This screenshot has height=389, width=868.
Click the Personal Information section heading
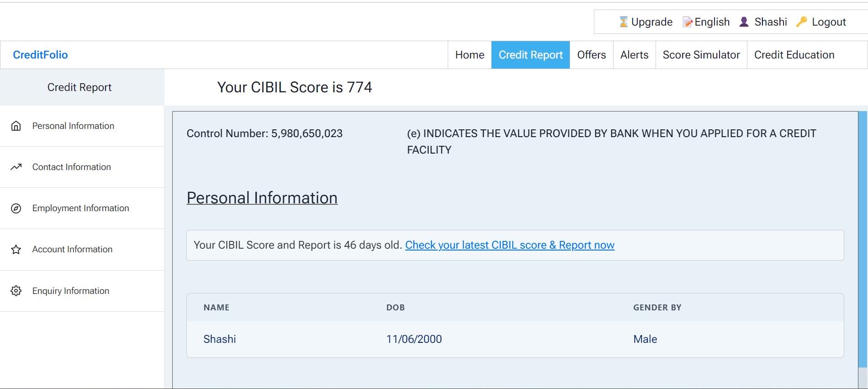coord(262,198)
